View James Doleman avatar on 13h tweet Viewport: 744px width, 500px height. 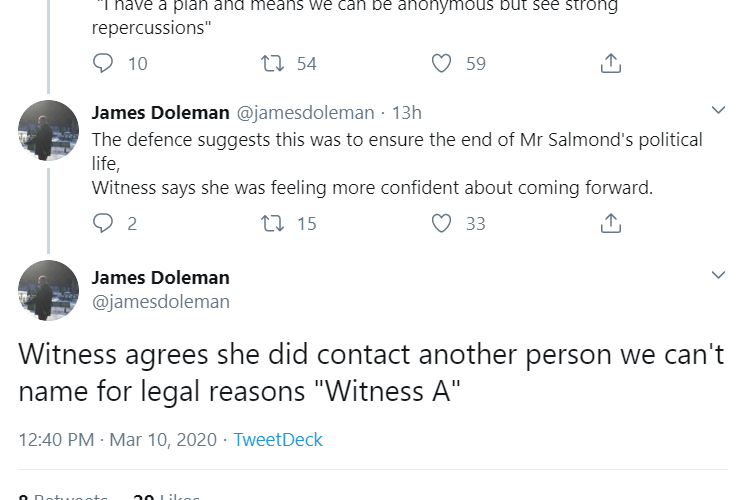(48, 130)
